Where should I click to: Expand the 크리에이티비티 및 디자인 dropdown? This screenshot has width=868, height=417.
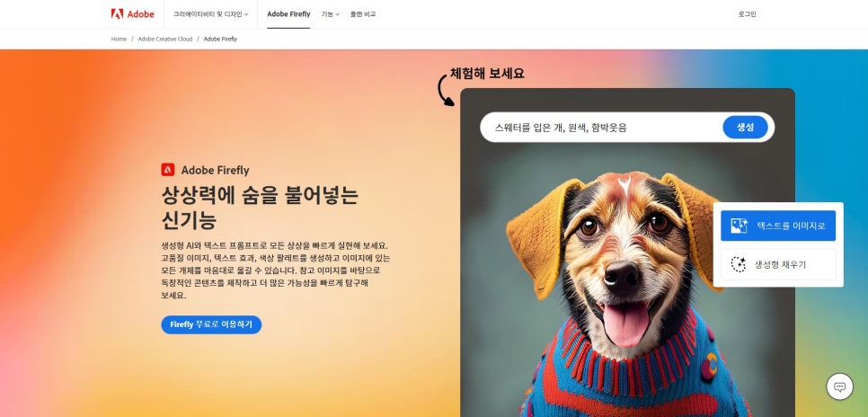click(211, 14)
